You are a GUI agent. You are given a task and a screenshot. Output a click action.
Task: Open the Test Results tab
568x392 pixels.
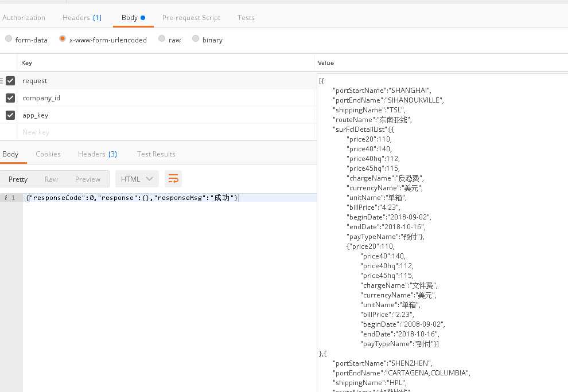pyautogui.click(x=156, y=154)
